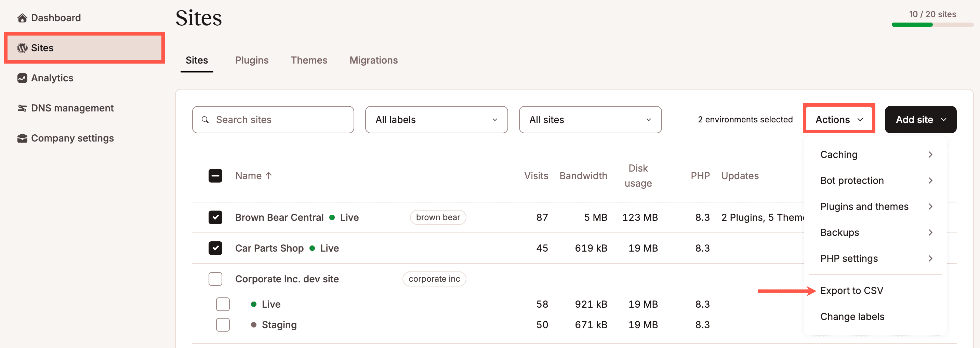Viewport: 980px width, 348px height.
Task: Click the Staging environment name
Action: (x=279, y=325)
